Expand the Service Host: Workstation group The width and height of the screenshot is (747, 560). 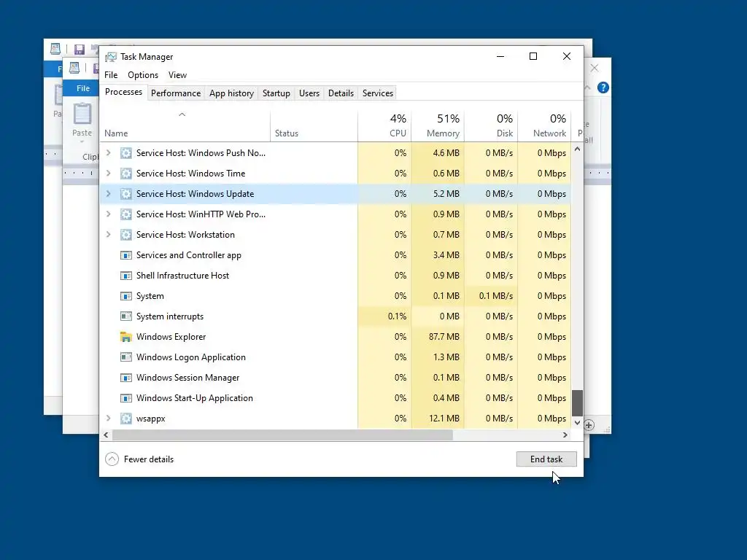tap(108, 235)
